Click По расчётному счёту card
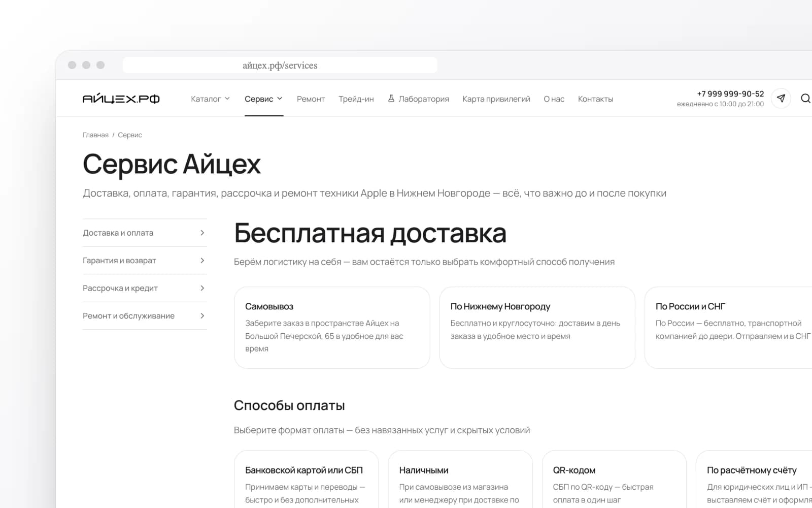The width and height of the screenshot is (812, 508). click(754, 479)
